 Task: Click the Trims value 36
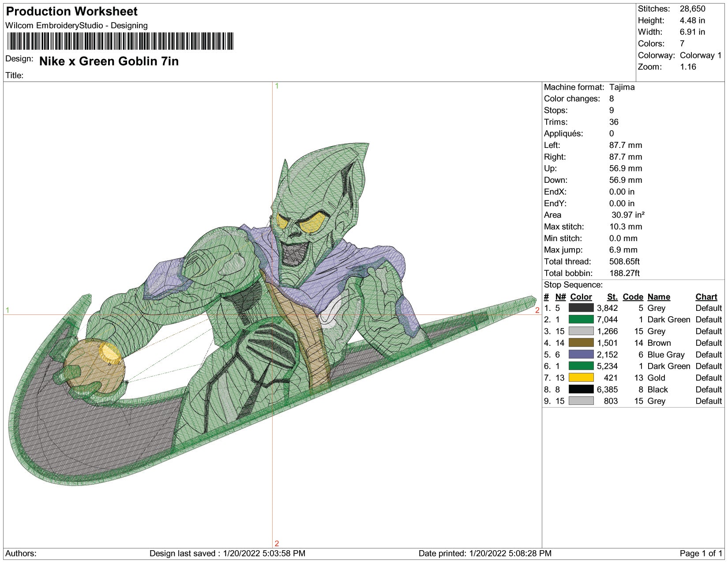(x=614, y=122)
